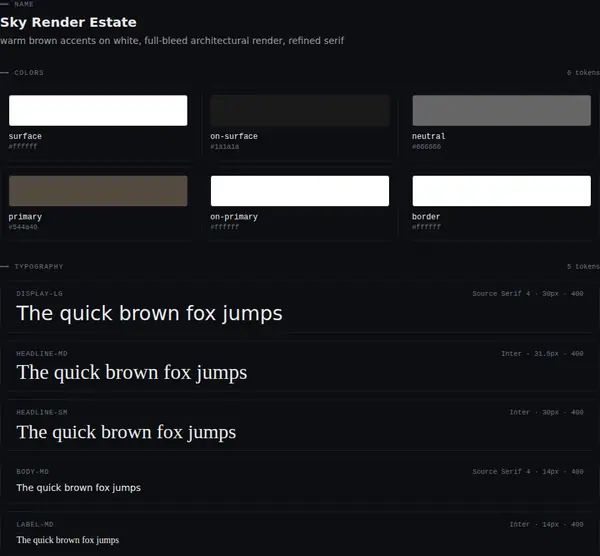
Task: Click the LABEL-MD label
Action: pyautogui.click(x=35, y=524)
